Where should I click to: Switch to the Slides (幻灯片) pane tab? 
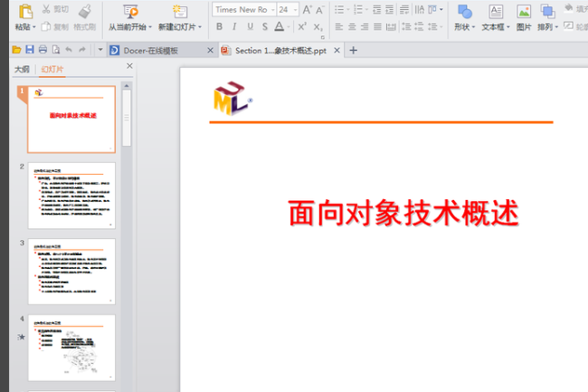point(52,70)
